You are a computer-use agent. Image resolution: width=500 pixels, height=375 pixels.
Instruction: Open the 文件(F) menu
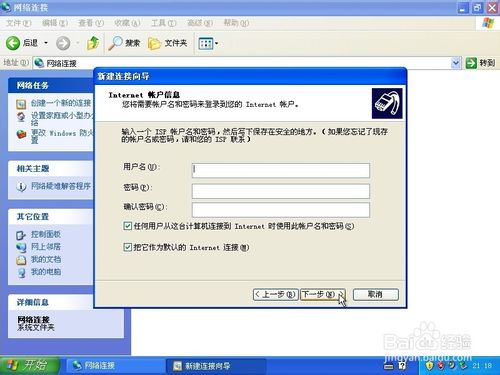click(19, 23)
